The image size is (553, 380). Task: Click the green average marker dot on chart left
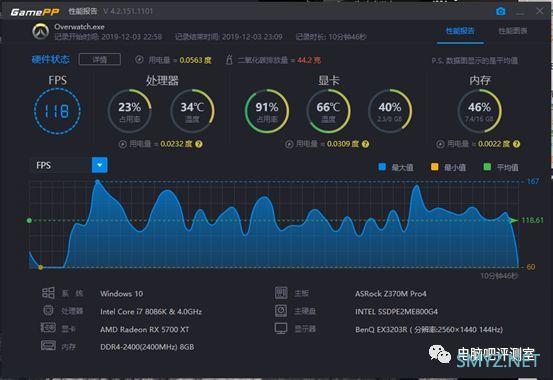pos(29,220)
